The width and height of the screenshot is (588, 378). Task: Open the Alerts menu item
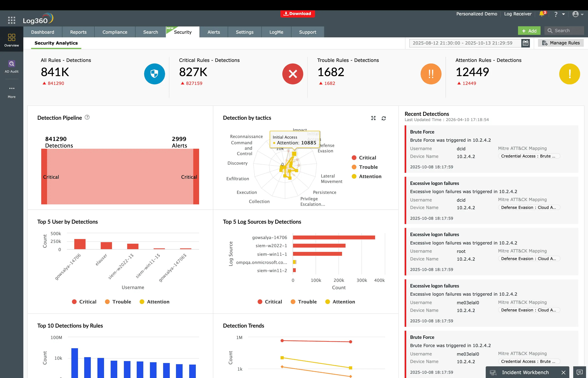[x=213, y=32]
